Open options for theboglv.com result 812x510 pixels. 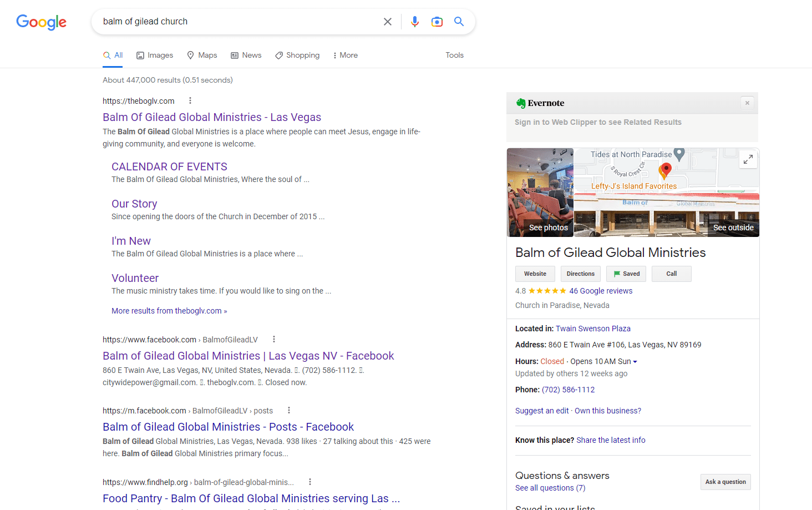coord(190,100)
